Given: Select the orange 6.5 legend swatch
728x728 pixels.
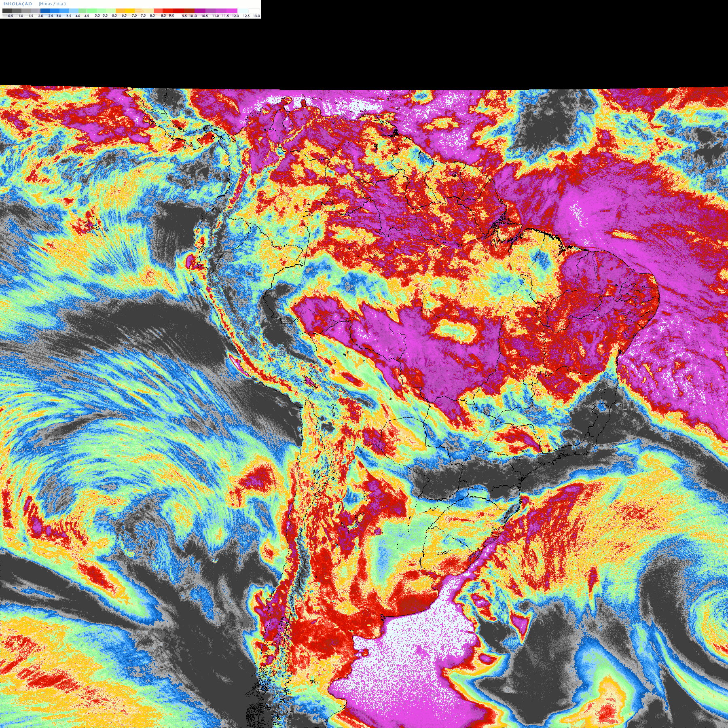Looking at the screenshot, I should tap(120, 11).
